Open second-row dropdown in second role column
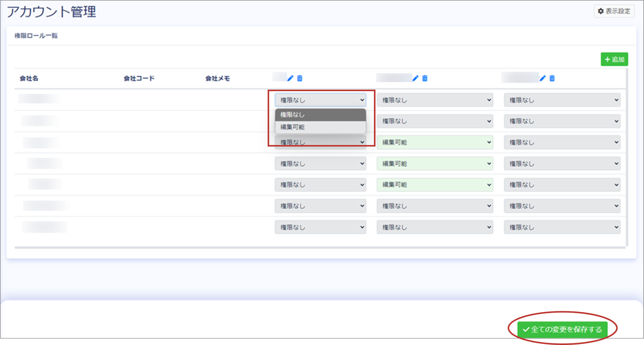This screenshot has width=644, height=345. tap(435, 121)
